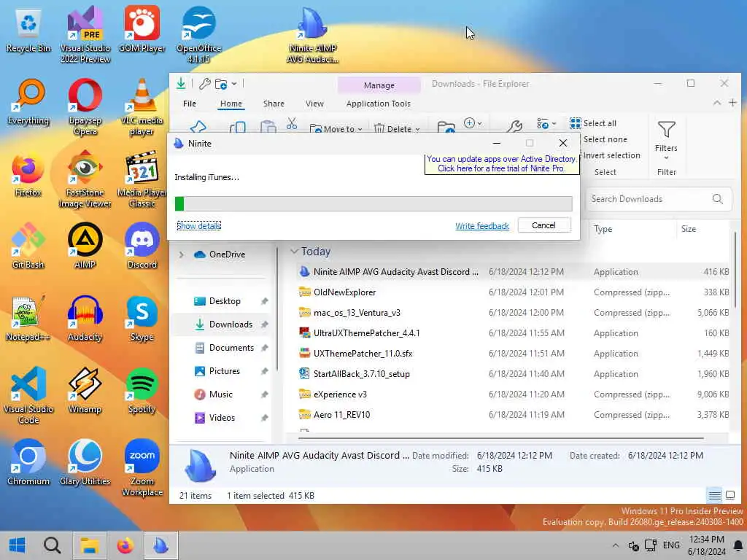Click Select all in the ribbon
Image resolution: width=747 pixels, height=560 pixels.
click(x=593, y=123)
